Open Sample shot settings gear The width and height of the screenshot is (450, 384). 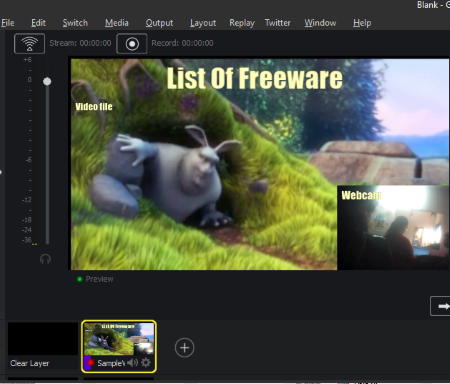click(146, 363)
